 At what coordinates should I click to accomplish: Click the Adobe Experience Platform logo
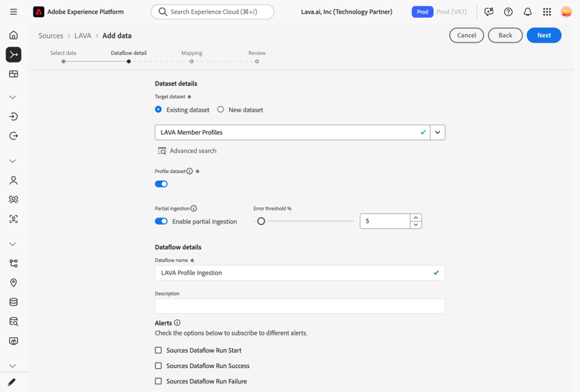39,12
